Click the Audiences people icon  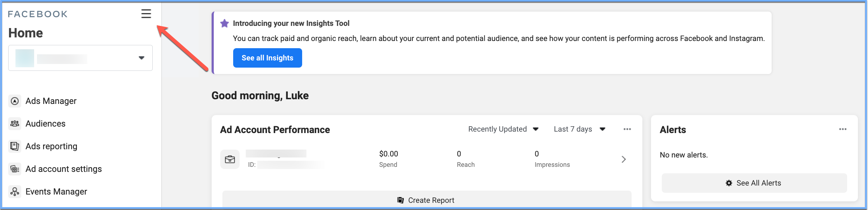pyautogui.click(x=15, y=124)
